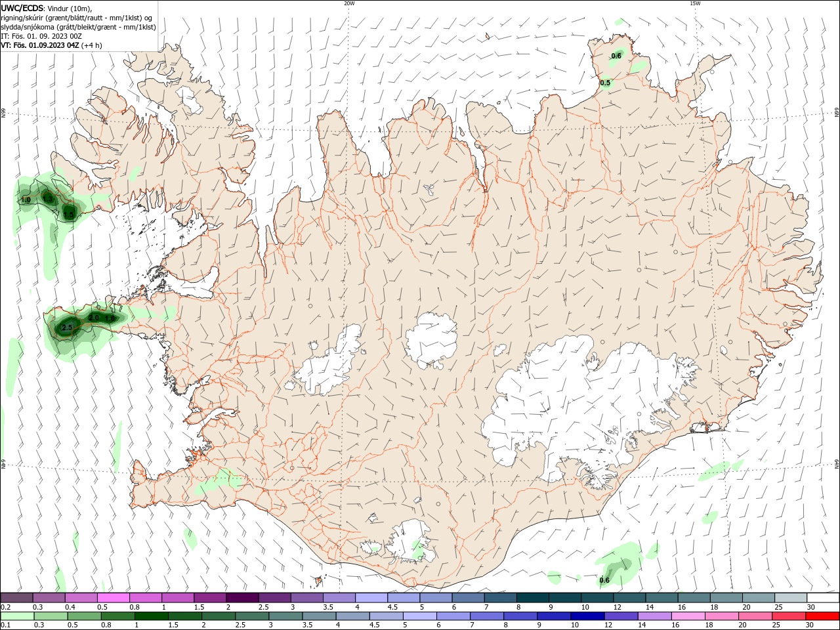
Task: Click the '15W' longitude label
Action: tap(695, 3)
